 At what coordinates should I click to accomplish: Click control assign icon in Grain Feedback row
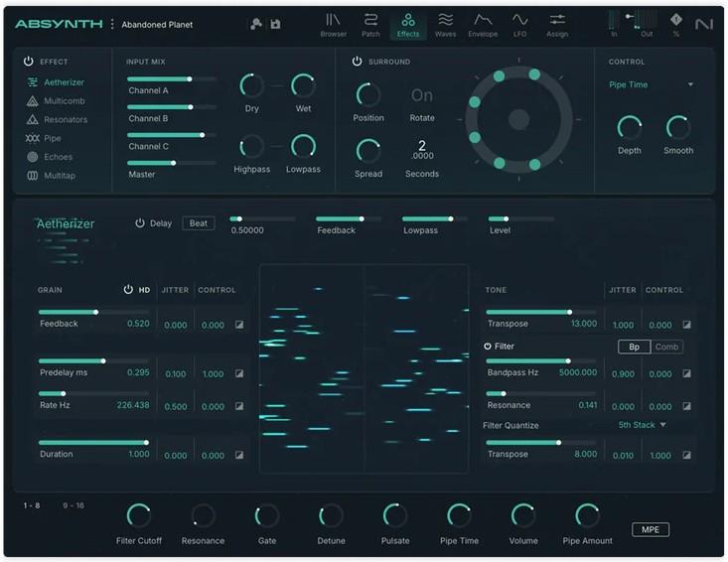(239, 325)
